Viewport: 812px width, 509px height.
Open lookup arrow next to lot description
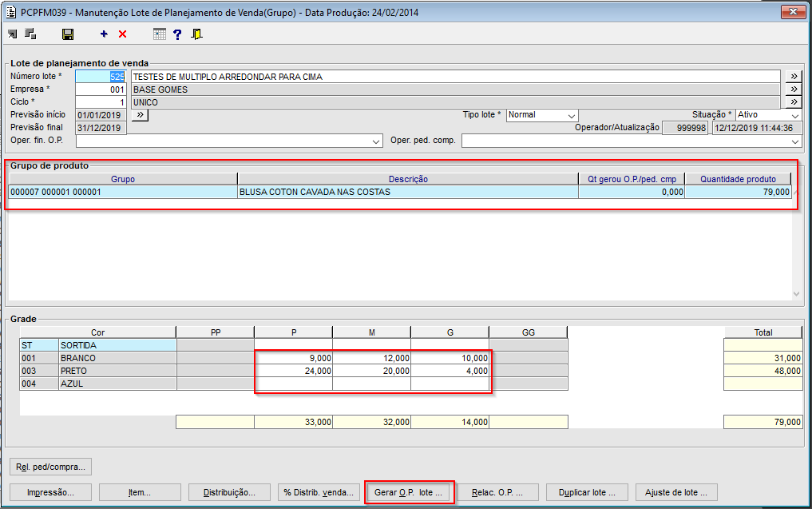794,77
